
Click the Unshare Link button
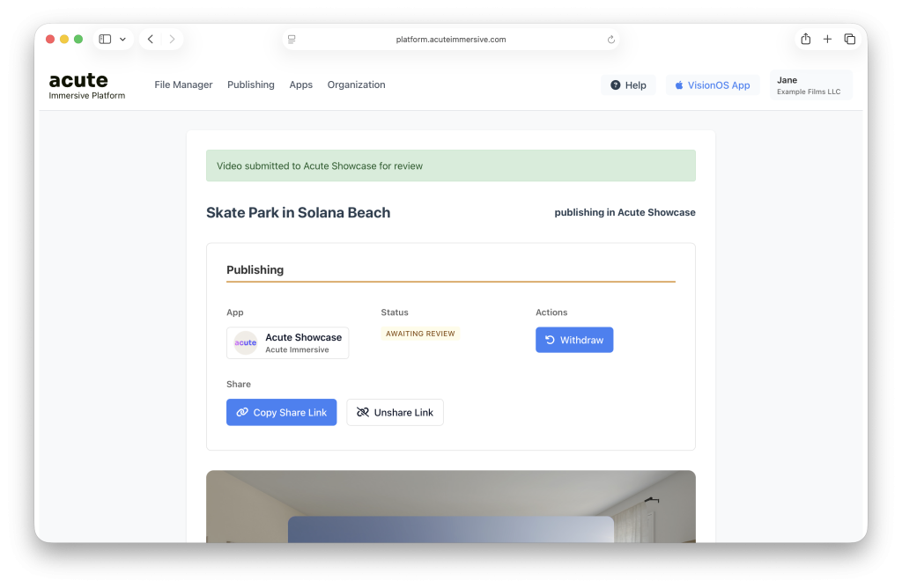tap(395, 413)
